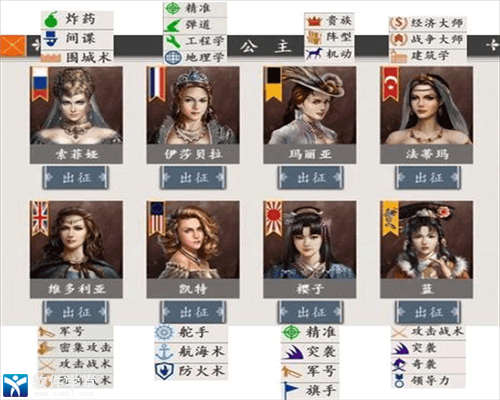Close the panel with the orange X button
Screen dimensions: 500x400
point(13,46)
